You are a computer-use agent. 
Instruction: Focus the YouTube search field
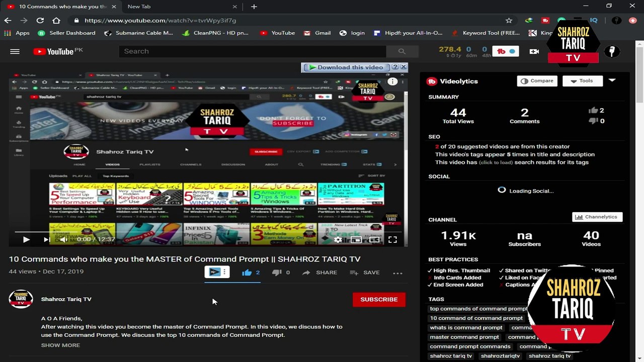[252, 51]
